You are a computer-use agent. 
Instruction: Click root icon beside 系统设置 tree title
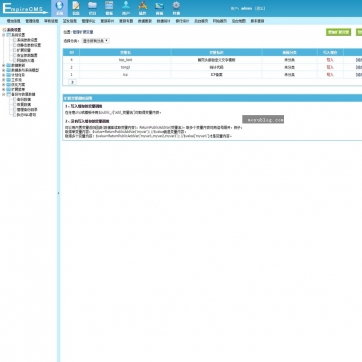pos(4,30)
